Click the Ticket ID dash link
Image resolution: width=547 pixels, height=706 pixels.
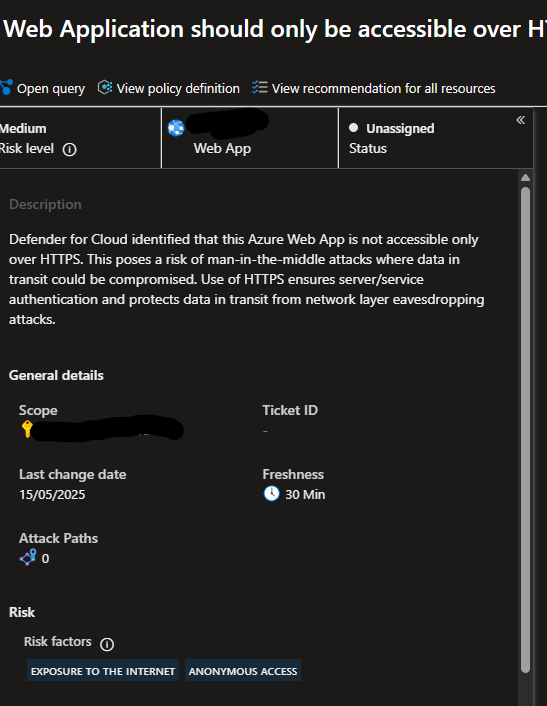click(x=266, y=431)
